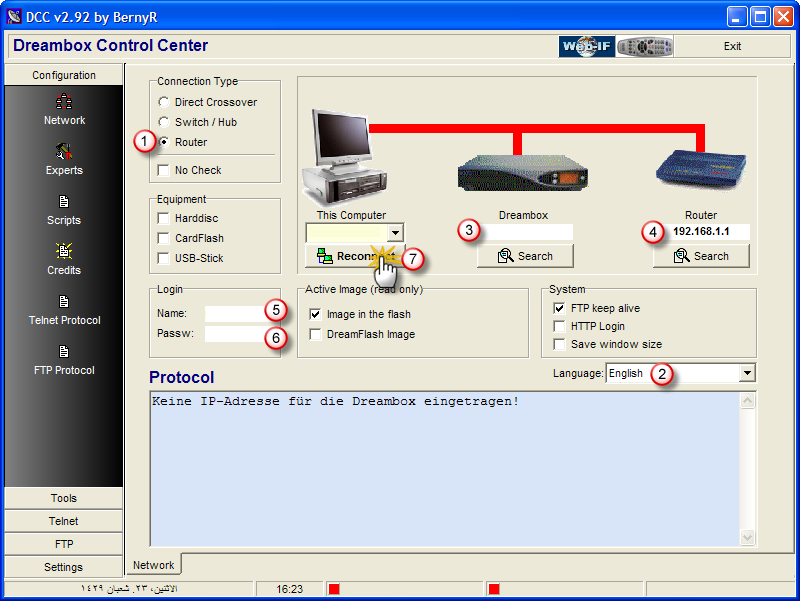Enable DreamFlash Image checkbox
This screenshot has width=800, height=601.
pyautogui.click(x=315, y=334)
